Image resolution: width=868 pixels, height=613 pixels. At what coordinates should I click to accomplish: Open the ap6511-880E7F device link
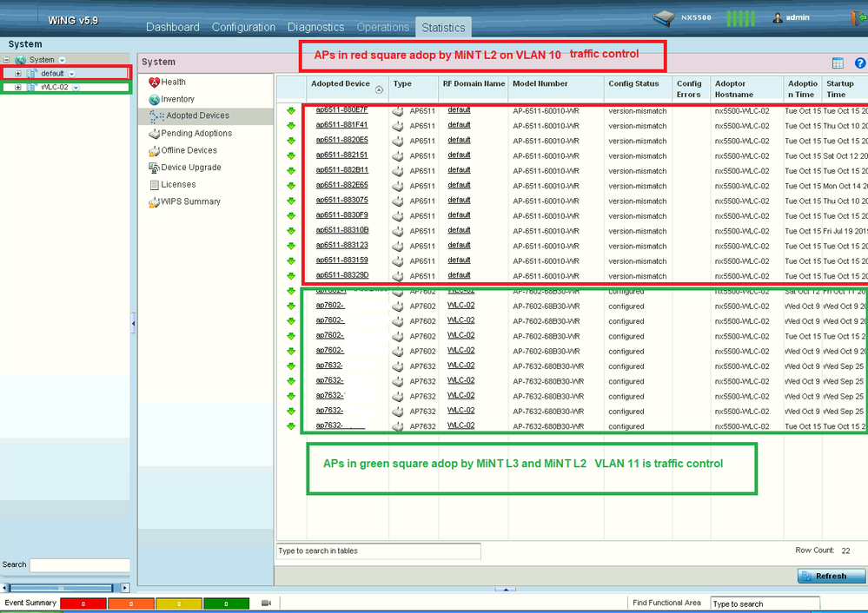[x=341, y=110]
